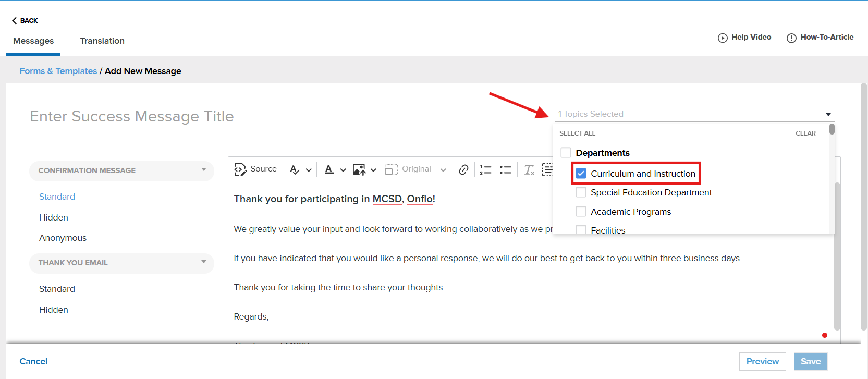Go to Forms & Templates breadcrumb link

58,71
